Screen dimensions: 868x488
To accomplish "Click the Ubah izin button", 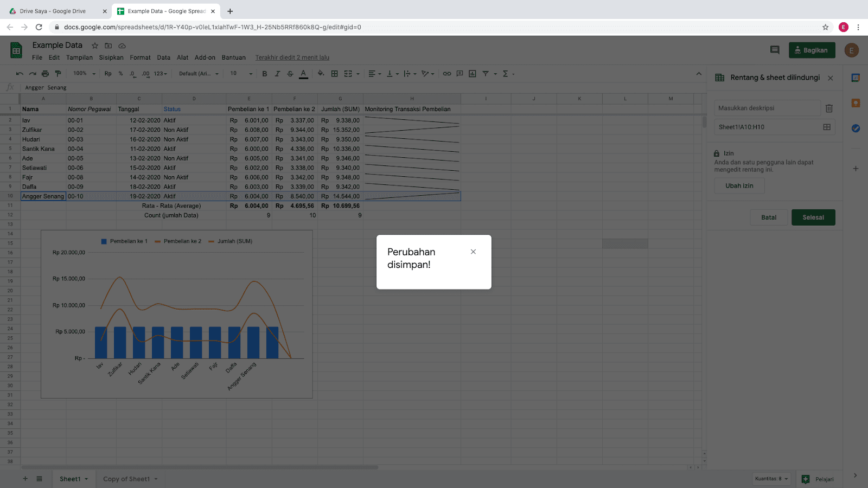I will pos(739,185).
